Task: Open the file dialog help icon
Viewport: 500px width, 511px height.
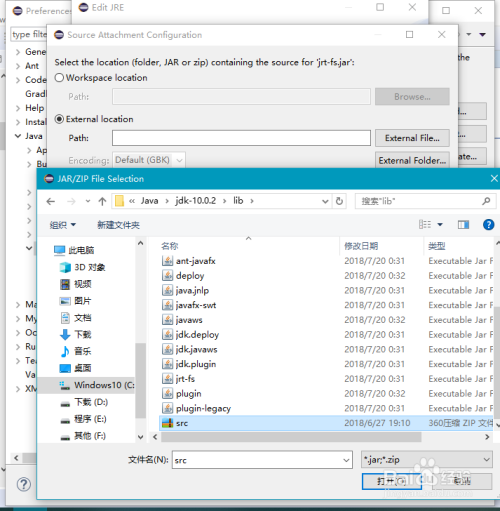Action: coord(488,225)
